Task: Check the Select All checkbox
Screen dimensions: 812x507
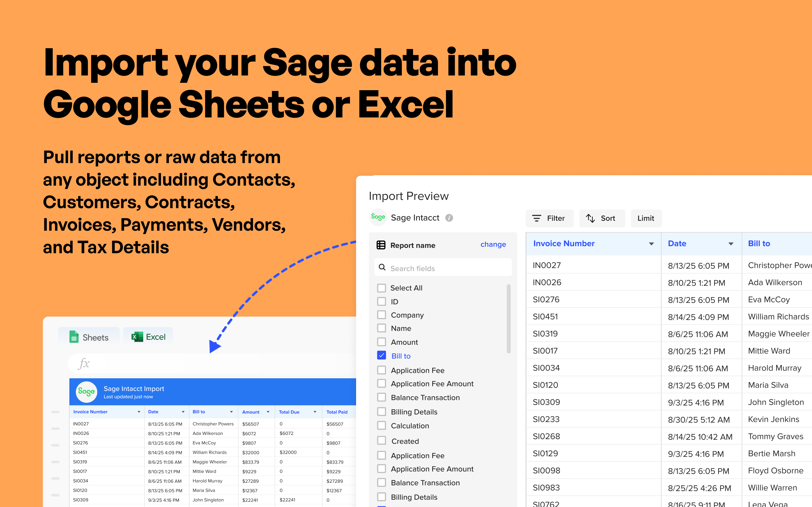Action: (x=381, y=288)
